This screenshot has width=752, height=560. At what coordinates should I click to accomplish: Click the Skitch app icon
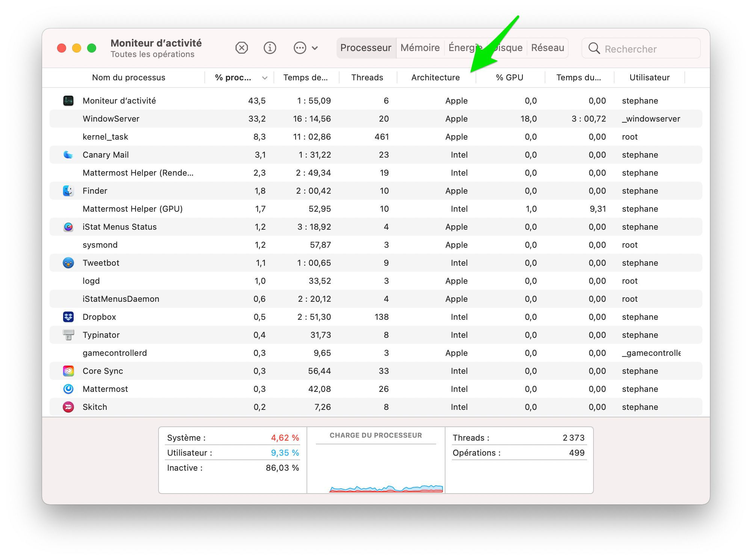(68, 407)
